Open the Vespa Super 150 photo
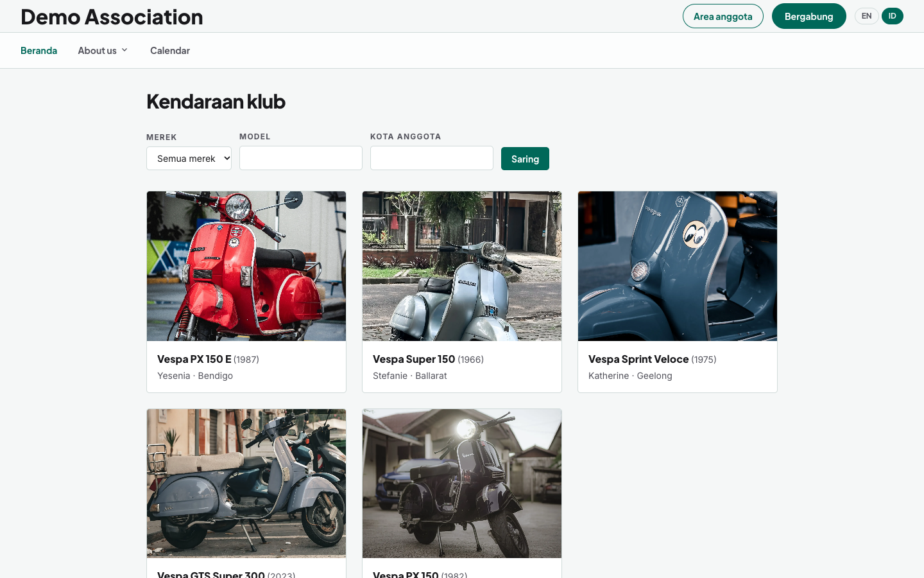The image size is (924, 578). pyautogui.click(x=462, y=266)
